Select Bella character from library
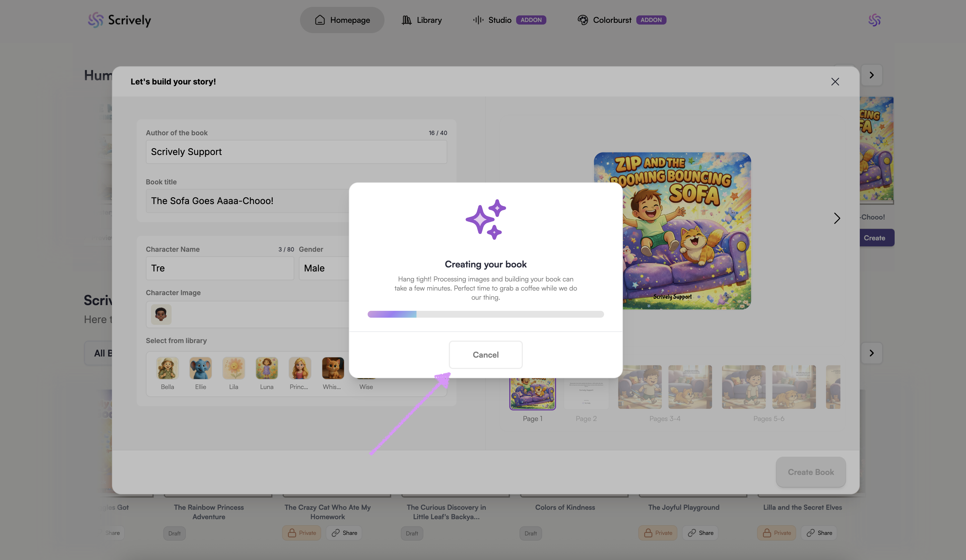The height and width of the screenshot is (560, 966). click(x=168, y=368)
